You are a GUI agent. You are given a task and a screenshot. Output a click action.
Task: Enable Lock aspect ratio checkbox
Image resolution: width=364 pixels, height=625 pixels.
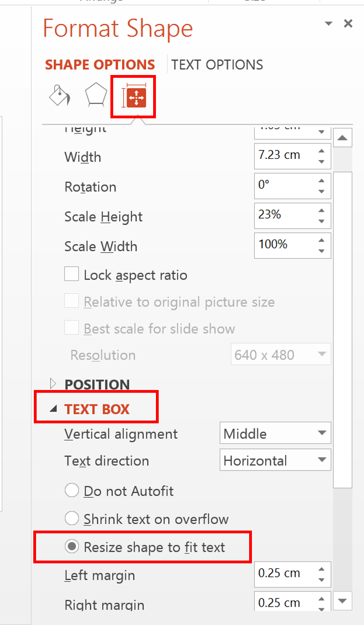tap(72, 274)
